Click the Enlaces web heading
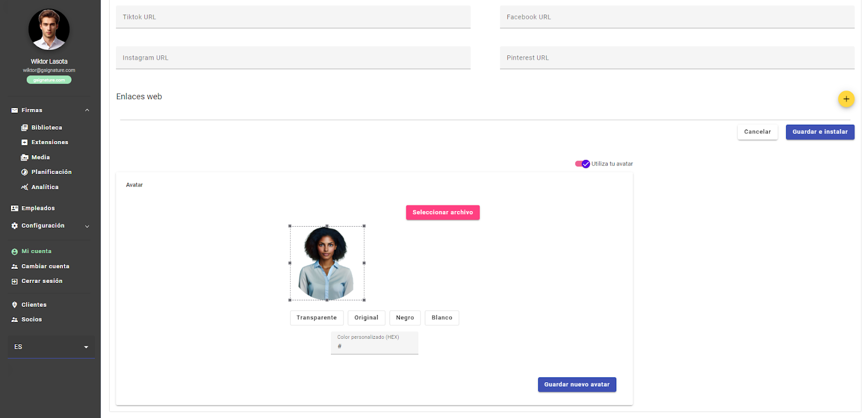Image resolution: width=868 pixels, height=418 pixels. point(139,97)
